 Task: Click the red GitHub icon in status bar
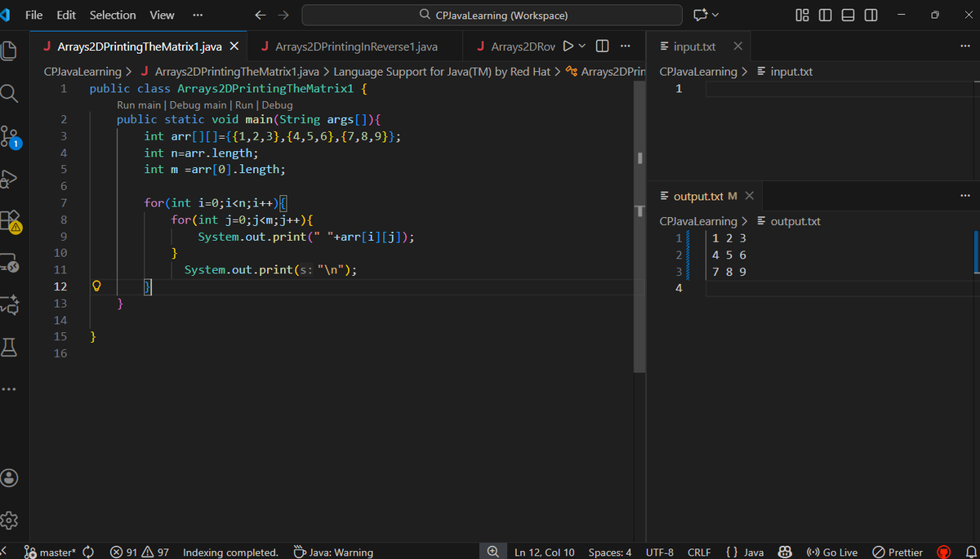(945, 552)
